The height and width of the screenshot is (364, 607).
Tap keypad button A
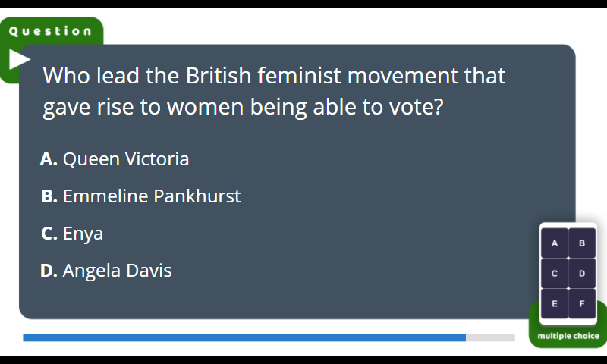pyautogui.click(x=555, y=243)
